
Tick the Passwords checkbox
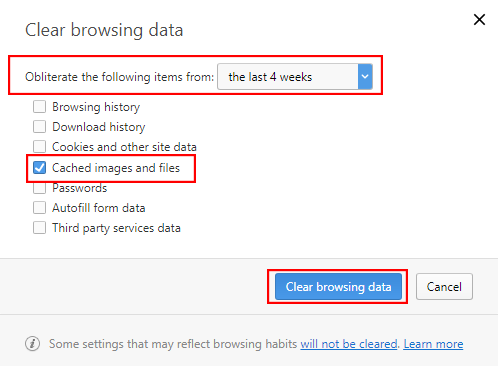click(39, 188)
